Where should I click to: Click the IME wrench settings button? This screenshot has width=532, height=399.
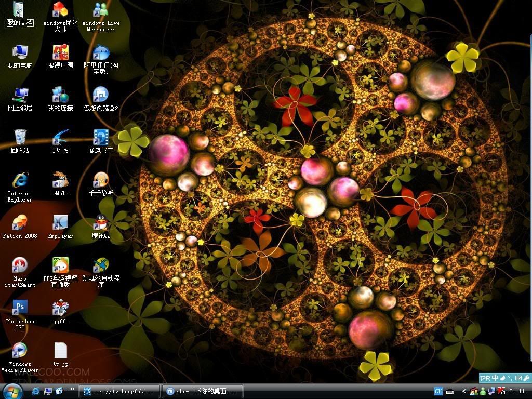525,378
